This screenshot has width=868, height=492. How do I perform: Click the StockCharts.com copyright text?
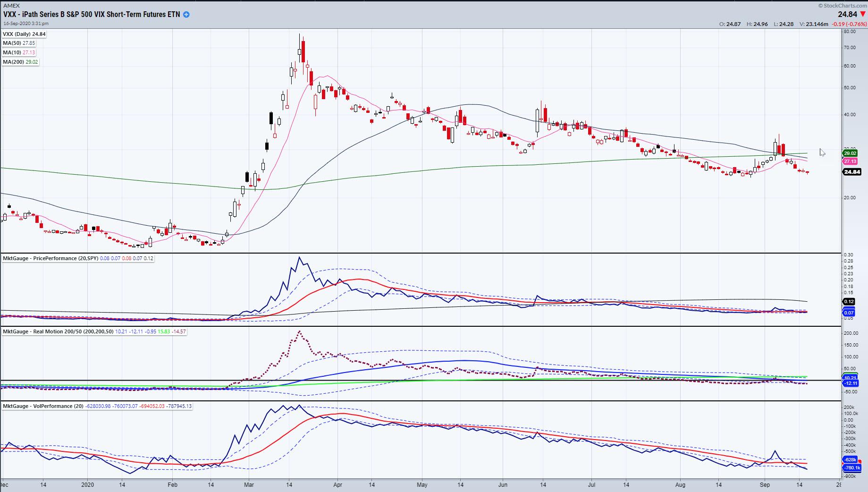tap(842, 6)
